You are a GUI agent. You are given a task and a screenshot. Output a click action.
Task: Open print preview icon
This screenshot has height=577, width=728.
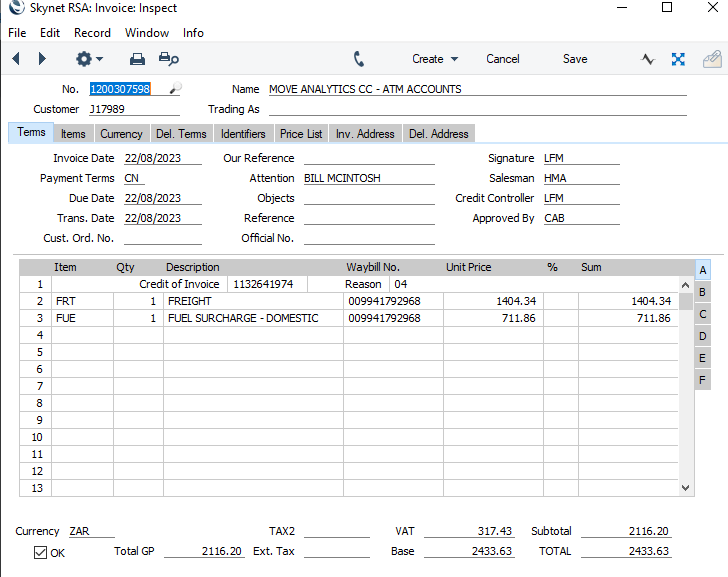pyautogui.click(x=169, y=59)
